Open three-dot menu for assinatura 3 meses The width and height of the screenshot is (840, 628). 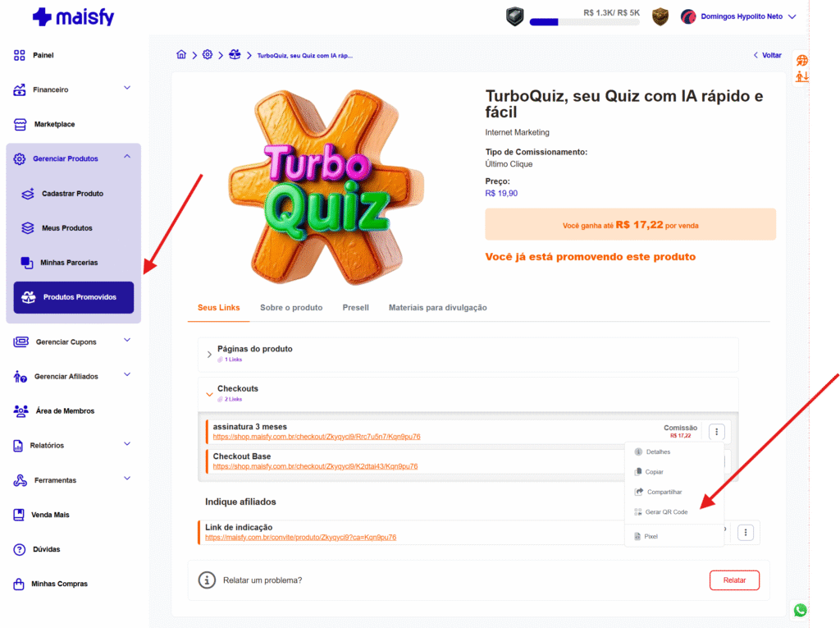pos(716,432)
